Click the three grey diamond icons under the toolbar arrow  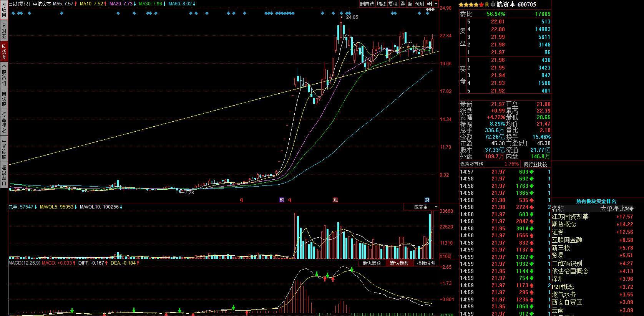pos(430,10)
